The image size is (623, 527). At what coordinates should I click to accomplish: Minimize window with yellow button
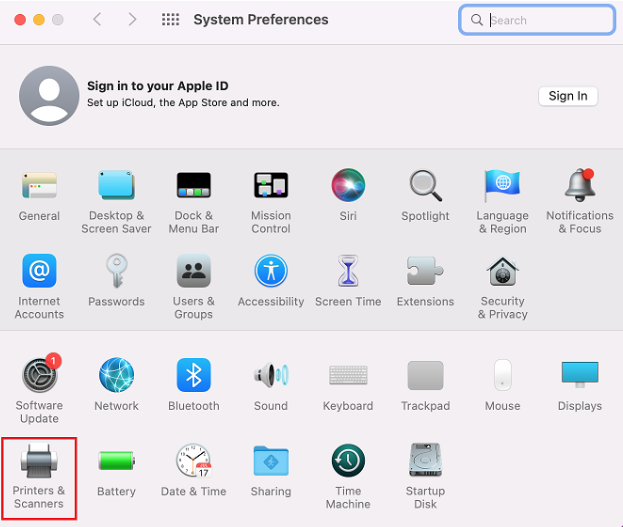39,19
